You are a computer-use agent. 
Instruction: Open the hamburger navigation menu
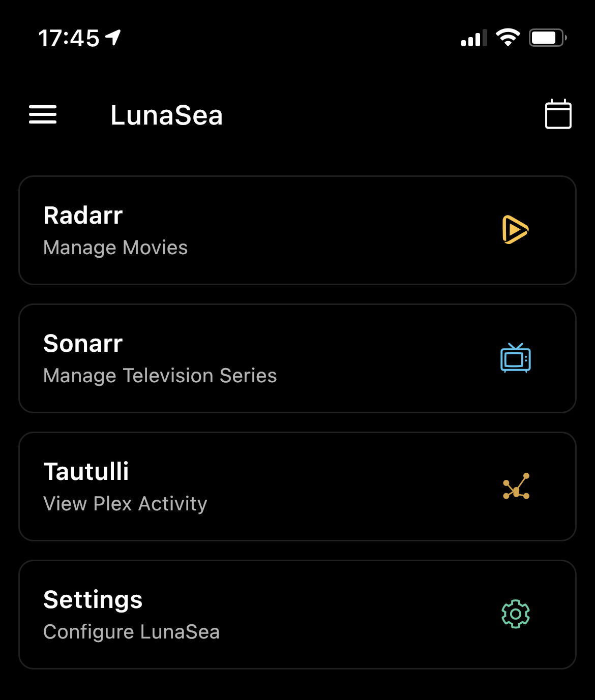tap(43, 114)
